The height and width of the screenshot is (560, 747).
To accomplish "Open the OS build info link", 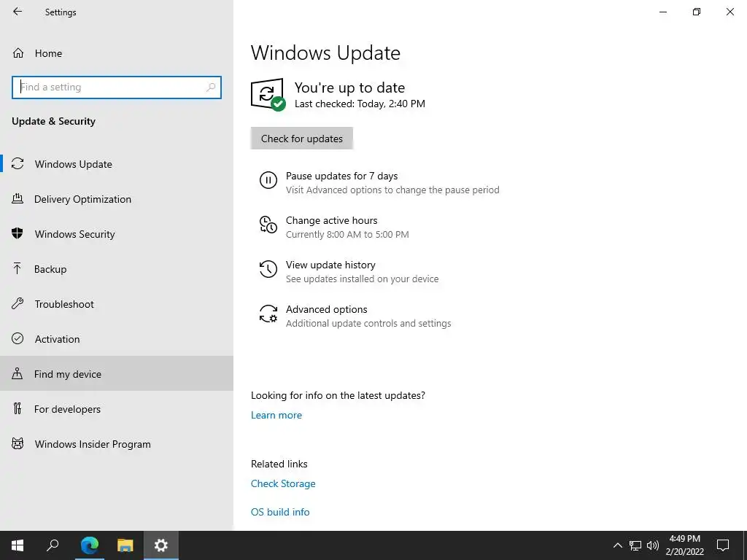I will 280,512.
